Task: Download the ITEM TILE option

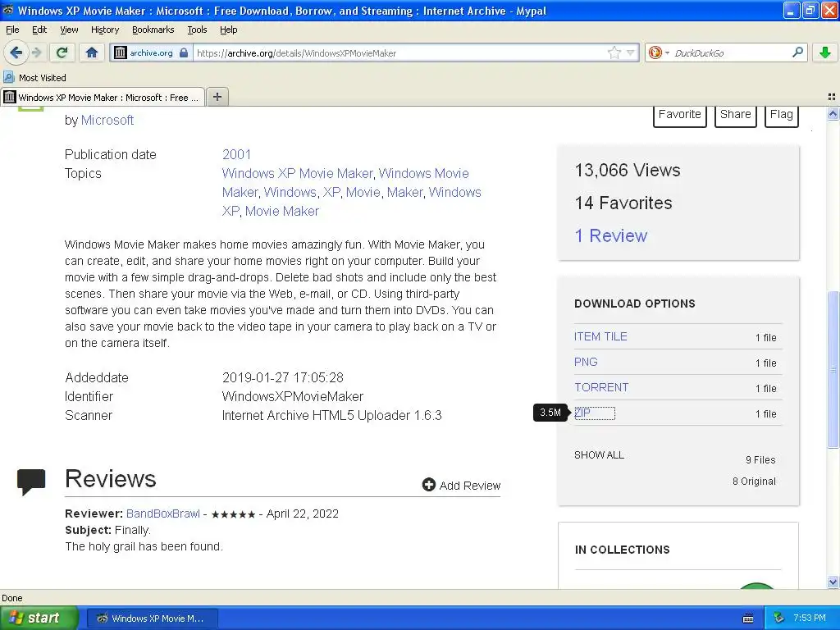Action: (600, 336)
